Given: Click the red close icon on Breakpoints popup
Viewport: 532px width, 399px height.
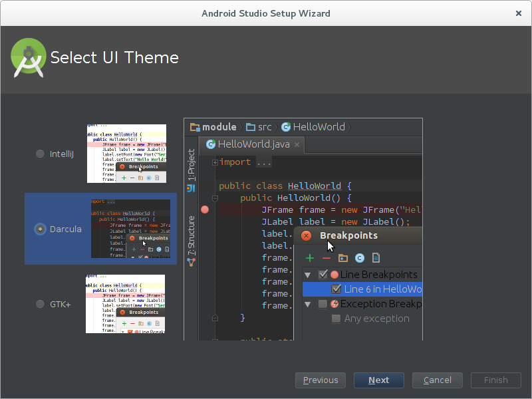Looking at the screenshot, I should 306,236.
